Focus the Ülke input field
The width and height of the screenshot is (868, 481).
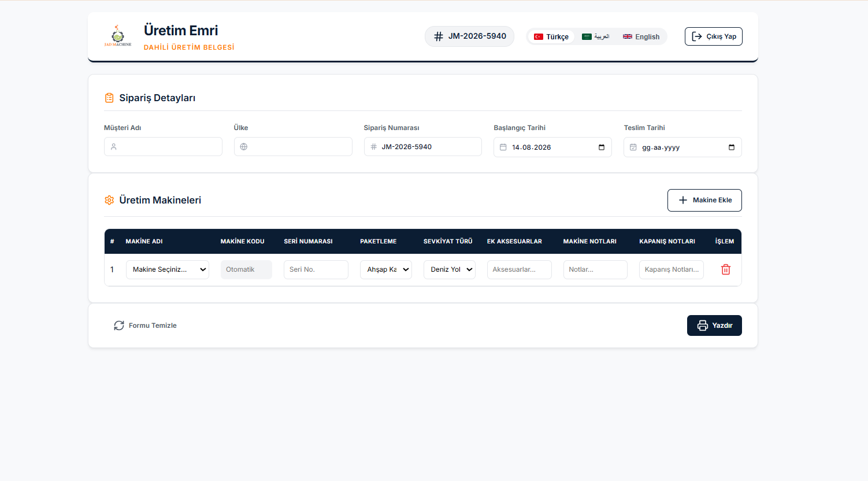[x=293, y=147]
